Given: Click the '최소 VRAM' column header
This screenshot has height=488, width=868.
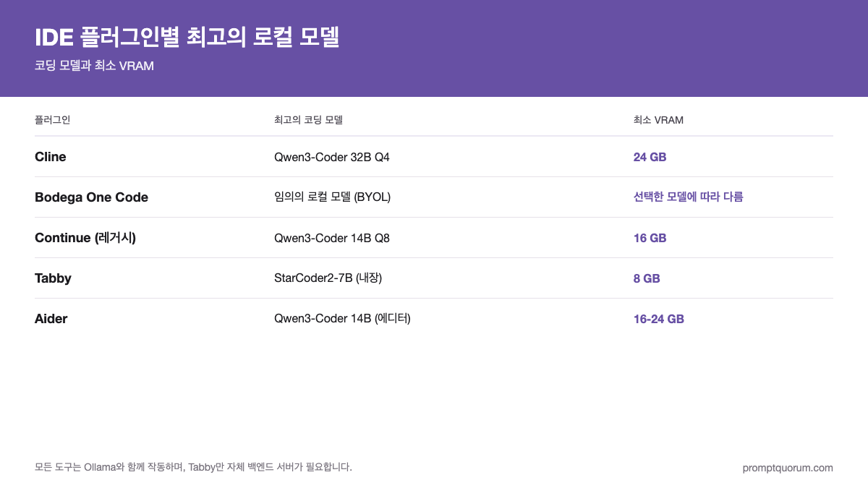Looking at the screenshot, I should (x=658, y=120).
